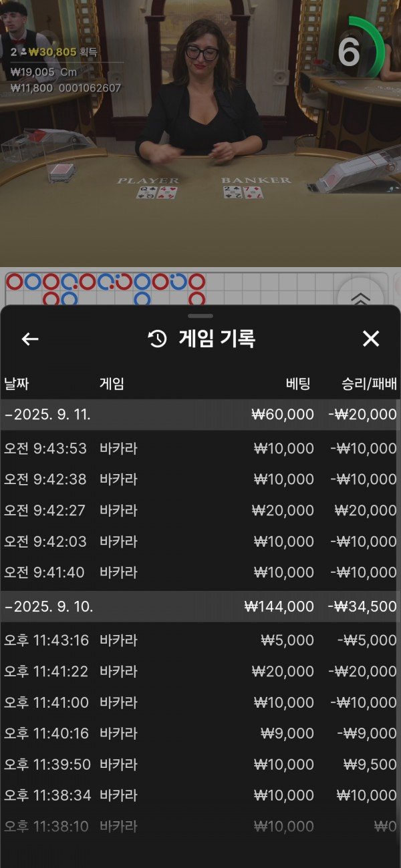Tap the red and blue bead roadmap
401x868 pixels.
click(x=107, y=288)
